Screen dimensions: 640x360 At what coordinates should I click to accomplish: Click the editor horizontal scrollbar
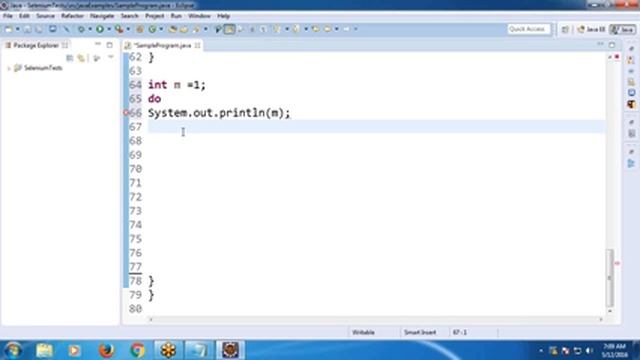click(376, 320)
